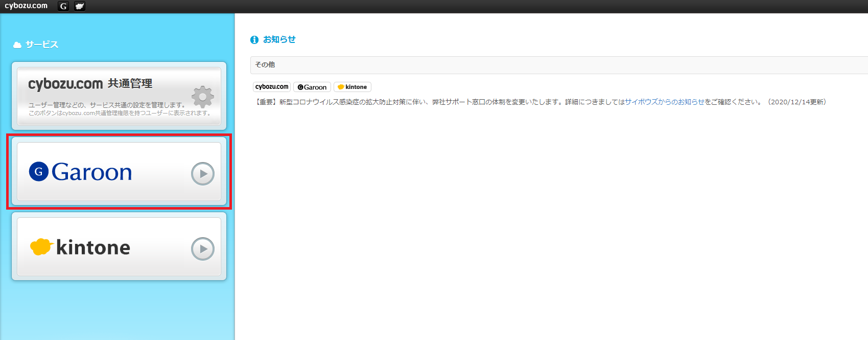The height and width of the screenshot is (340, 868).
Task: Select the kintone tag in notices
Action: pyautogui.click(x=353, y=87)
